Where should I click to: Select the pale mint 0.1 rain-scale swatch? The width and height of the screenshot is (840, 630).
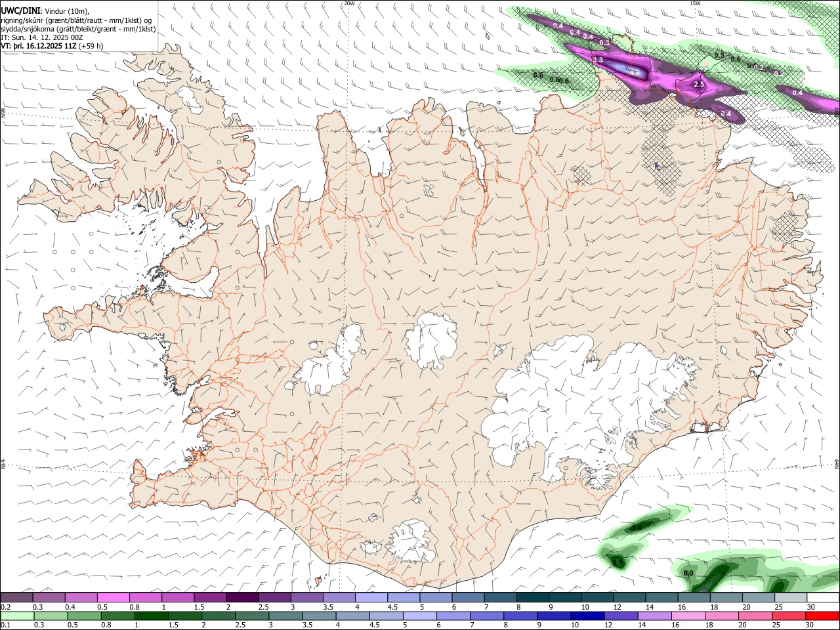[x=18, y=616]
